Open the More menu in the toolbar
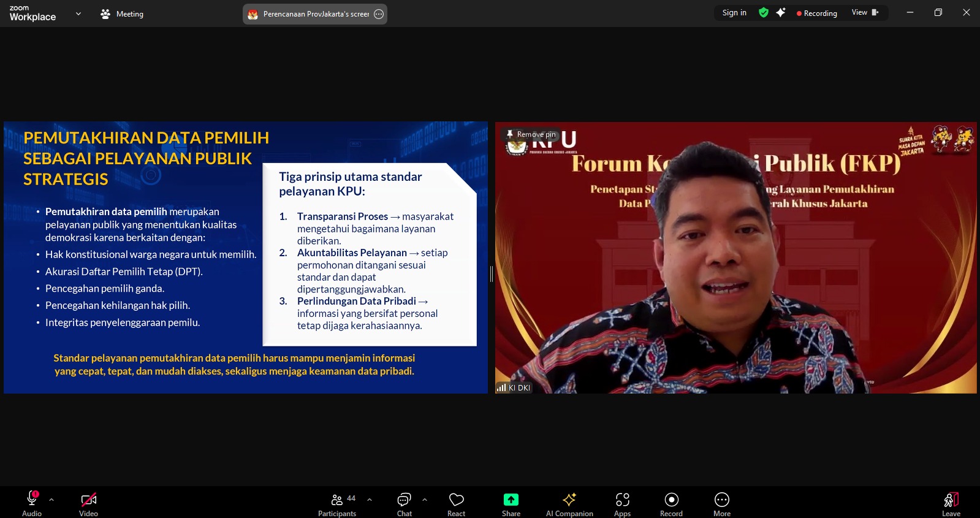The image size is (980, 518). pyautogui.click(x=722, y=503)
